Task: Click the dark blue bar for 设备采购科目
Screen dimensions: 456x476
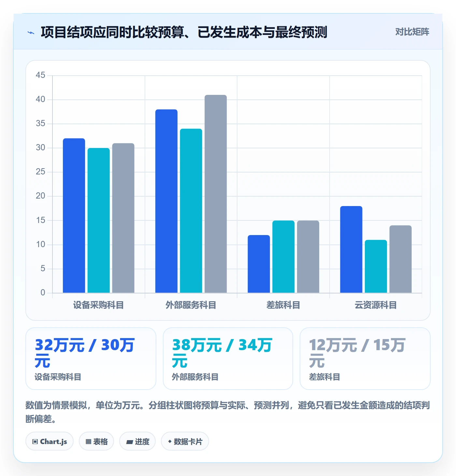Action: 74,216
